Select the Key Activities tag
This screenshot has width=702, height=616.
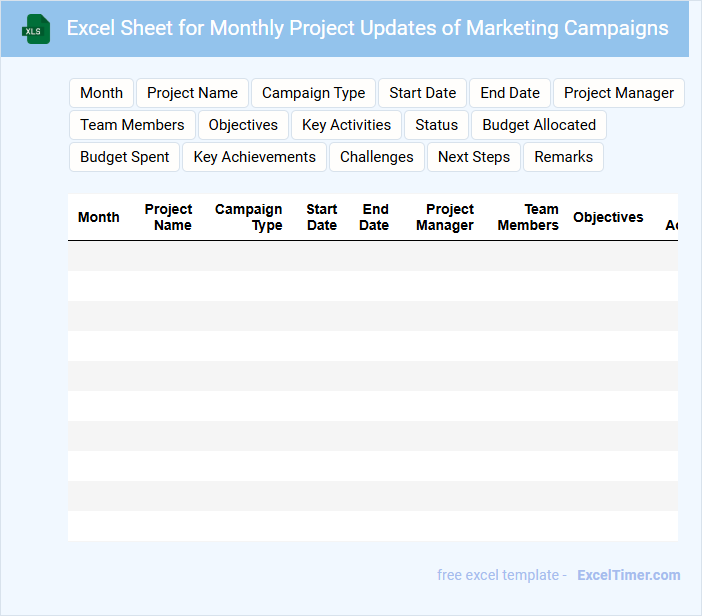point(346,125)
